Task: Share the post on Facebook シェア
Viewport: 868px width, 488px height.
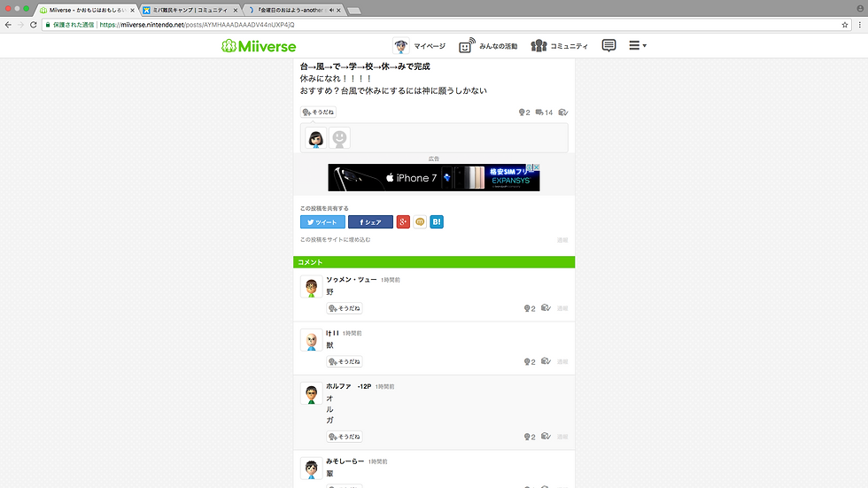Action: pyautogui.click(x=370, y=222)
